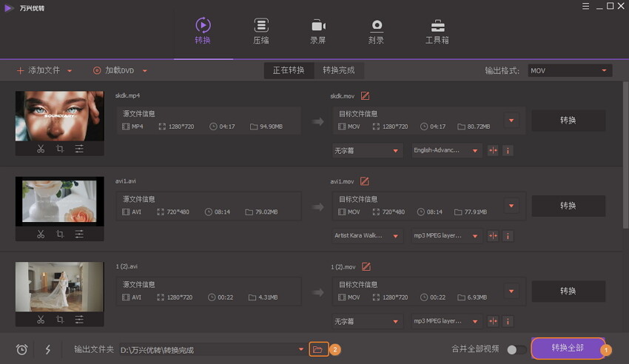The height and width of the screenshot is (364, 629).
Task: Crop skdk.mp4 with the crop icon
Action: coord(60,149)
